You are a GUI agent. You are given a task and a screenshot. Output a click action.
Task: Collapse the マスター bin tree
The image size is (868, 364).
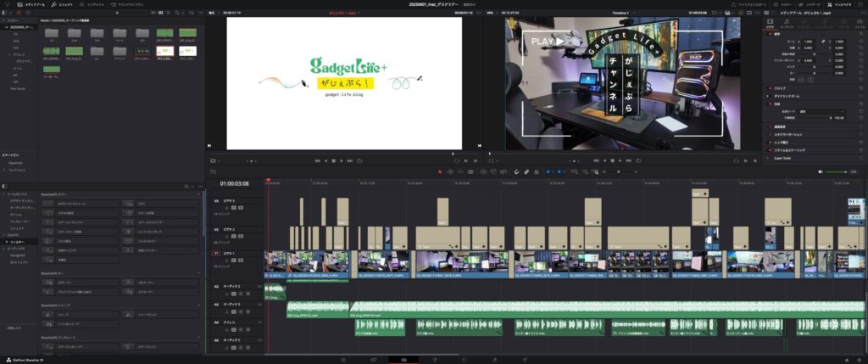pyautogui.click(x=3, y=20)
